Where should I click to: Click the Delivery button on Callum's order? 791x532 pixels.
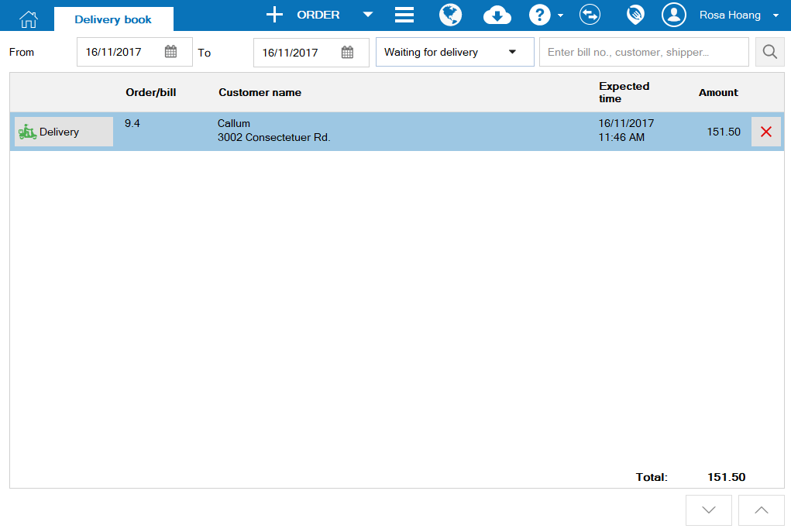(63, 132)
